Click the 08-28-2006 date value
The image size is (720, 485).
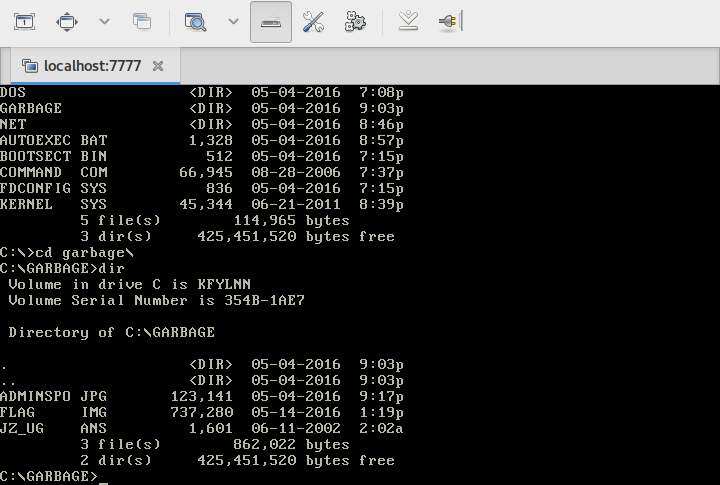296,173
